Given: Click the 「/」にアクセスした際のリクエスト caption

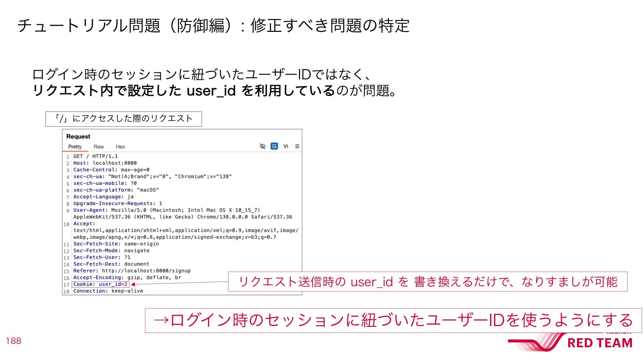Looking at the screenshot, I should tap(123, 119).
